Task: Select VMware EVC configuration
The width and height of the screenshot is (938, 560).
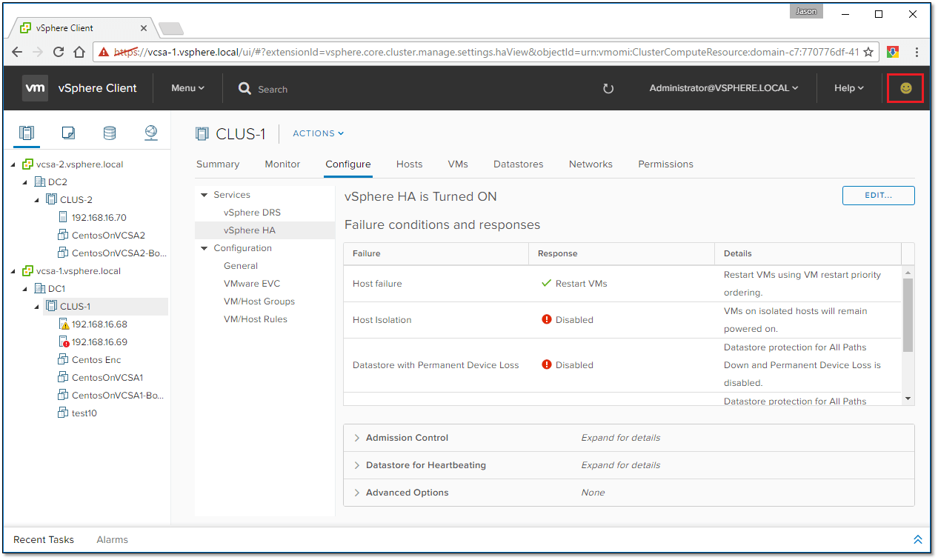Action: pos(252,284)
